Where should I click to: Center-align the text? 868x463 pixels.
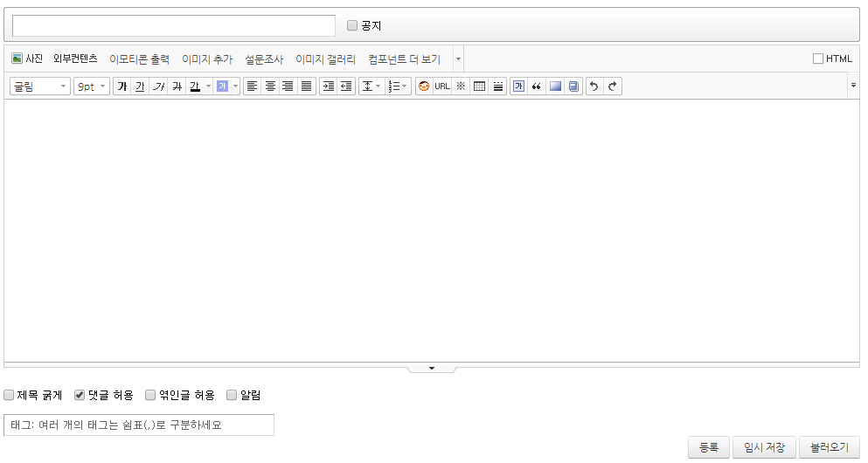(270, 86)
